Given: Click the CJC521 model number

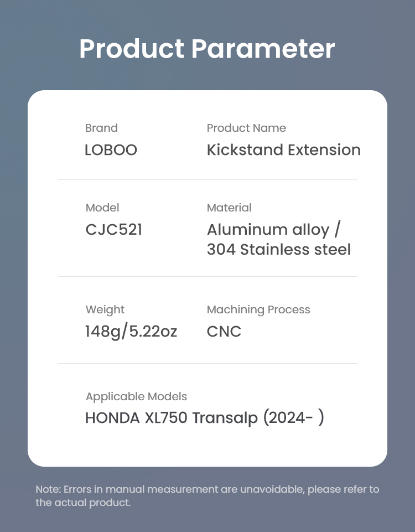Looking at the screenshot, I should click(x=114, y=230).
